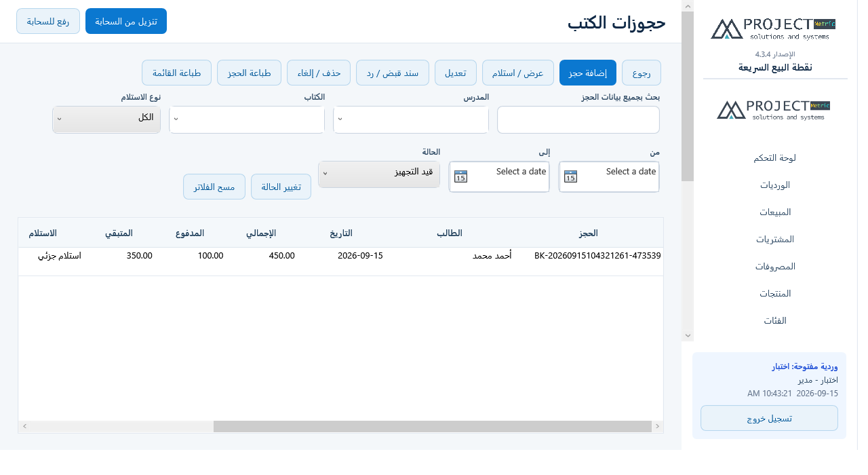Click the table scrollbar left arrow

[24, 426]
